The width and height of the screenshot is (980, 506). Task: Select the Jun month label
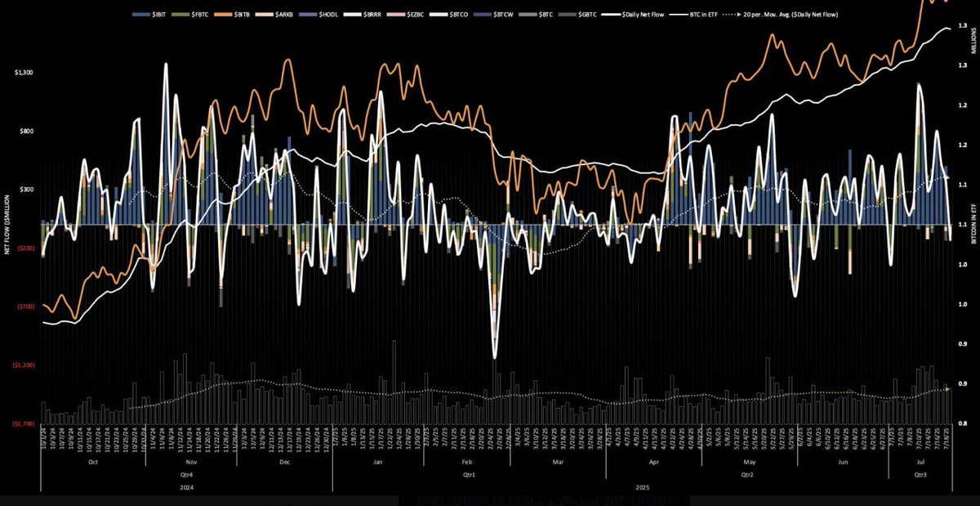click(841, 462)
